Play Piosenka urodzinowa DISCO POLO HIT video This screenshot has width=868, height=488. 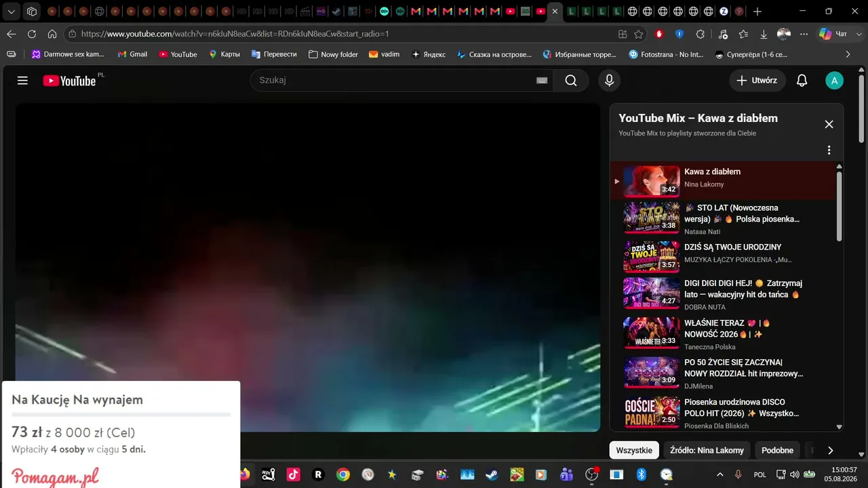[x=724, y=413]
